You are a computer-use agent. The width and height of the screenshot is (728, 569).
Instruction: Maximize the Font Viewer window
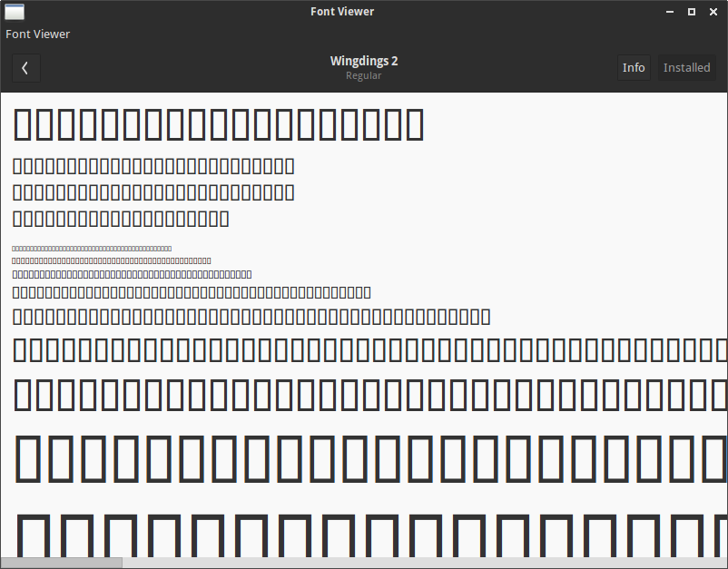pos(692,12)
